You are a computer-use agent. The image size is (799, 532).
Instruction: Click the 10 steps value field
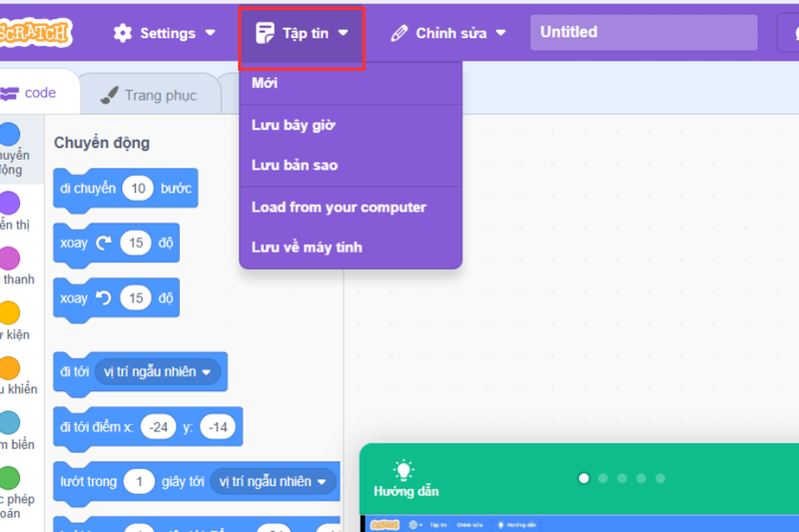pos(138,189)
